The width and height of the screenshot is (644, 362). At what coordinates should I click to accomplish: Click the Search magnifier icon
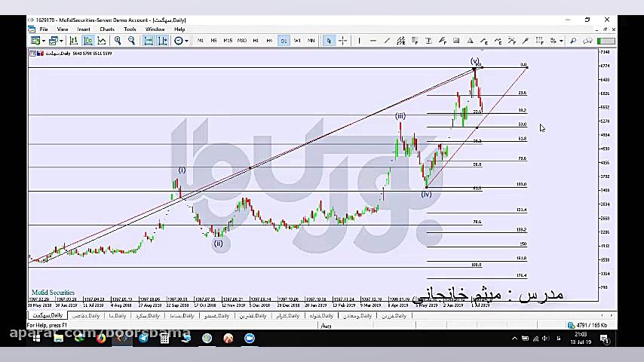tap(573, 41)
